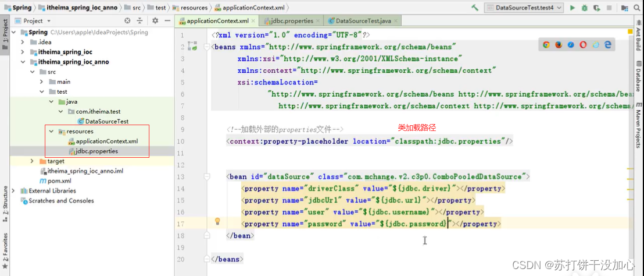This screenshot has width=644, height=276.
Task: Click line number 10 in gutter
Action: (181, 141)
